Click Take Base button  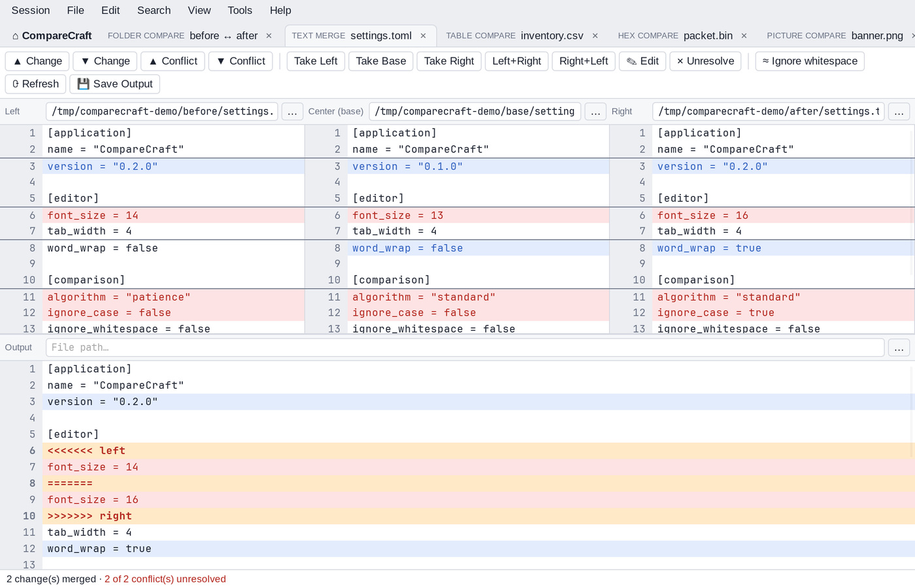(x=381, y=61)
